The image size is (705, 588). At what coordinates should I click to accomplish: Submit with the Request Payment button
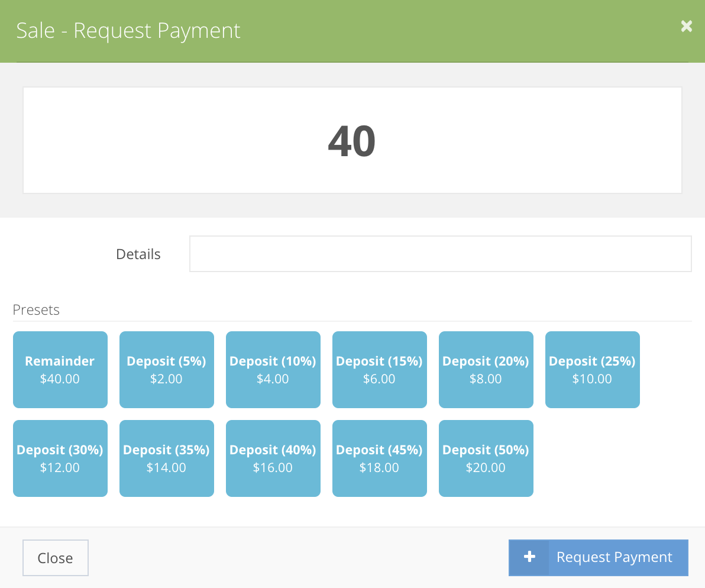[599, 557]
